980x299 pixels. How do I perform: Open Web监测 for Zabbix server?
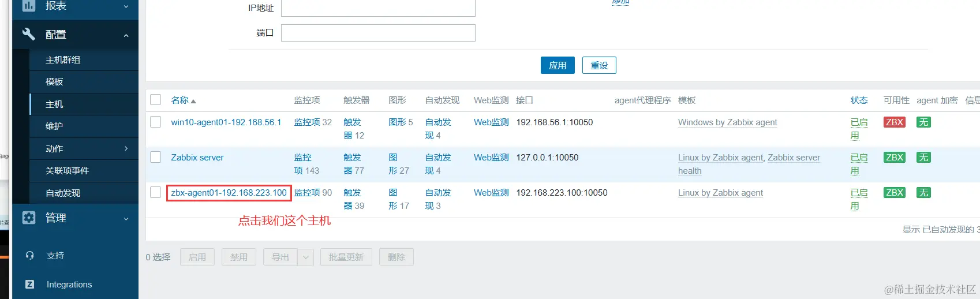click(x=491, y=157)
